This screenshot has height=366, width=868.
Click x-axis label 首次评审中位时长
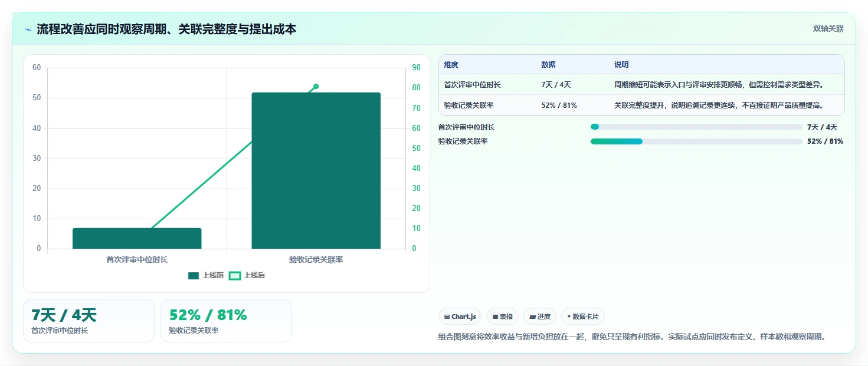pos(137,259)
